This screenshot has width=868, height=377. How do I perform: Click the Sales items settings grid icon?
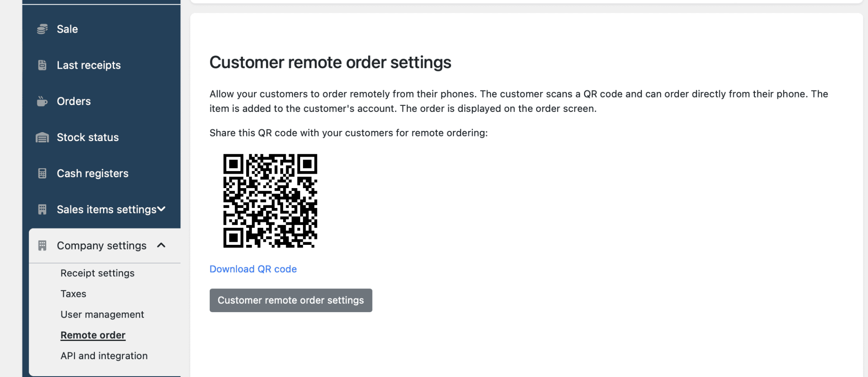42,209
